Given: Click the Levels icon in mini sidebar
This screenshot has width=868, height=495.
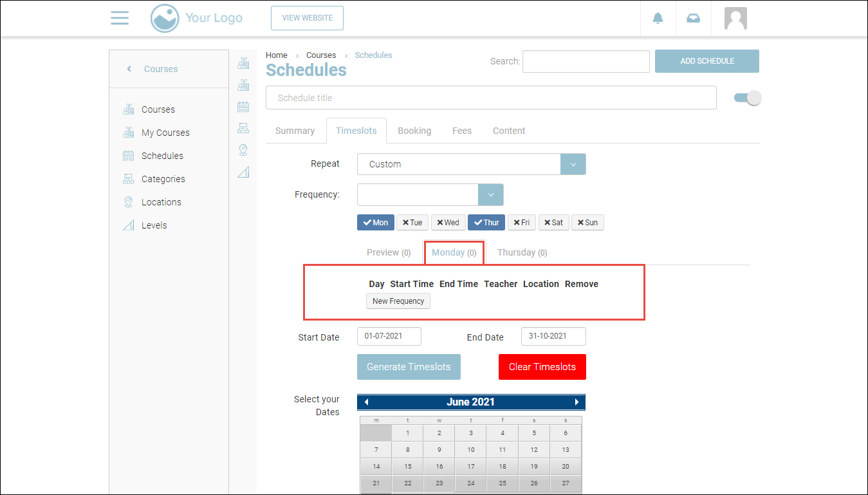Looking at the screenshot, I should (x=243, y=172).
